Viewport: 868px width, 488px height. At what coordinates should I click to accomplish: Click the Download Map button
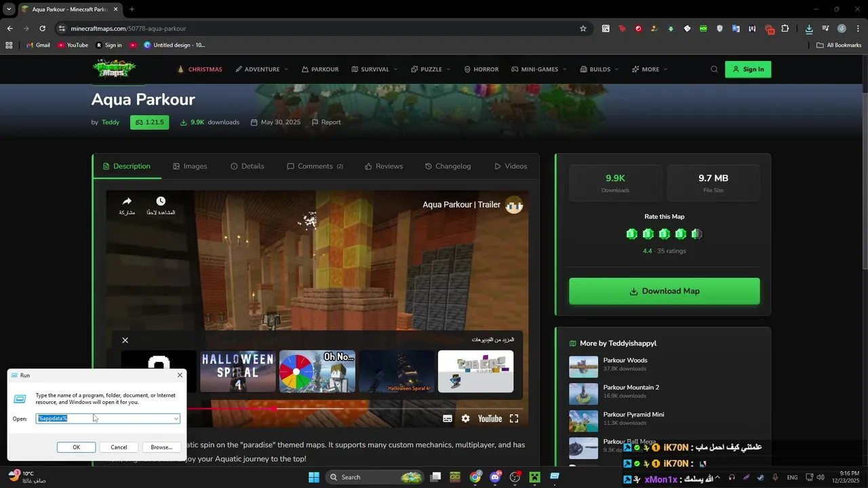[664, 291]
